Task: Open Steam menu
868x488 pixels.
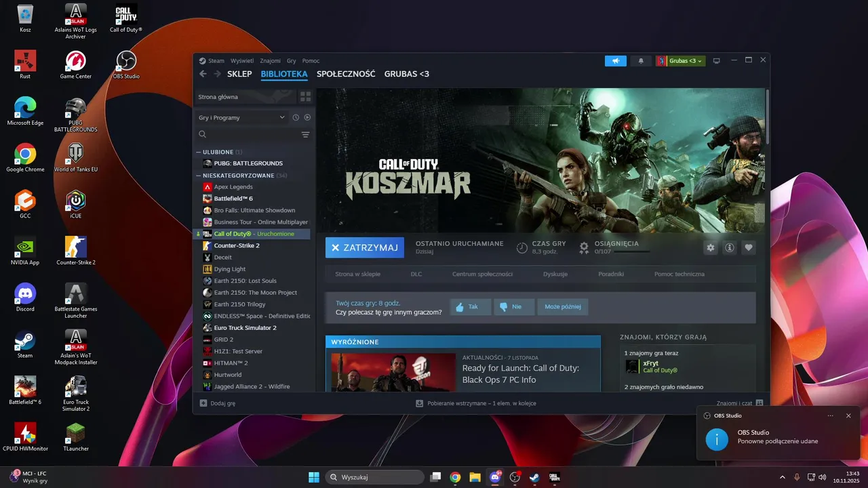Action: (216, 61)
